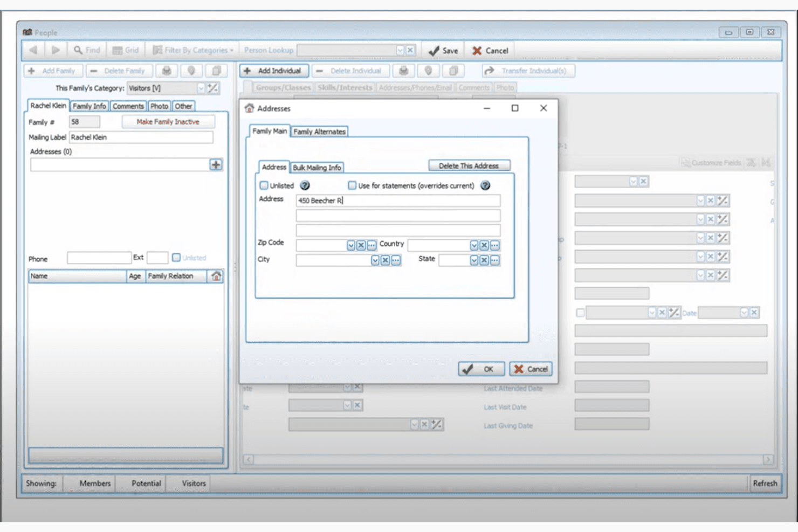
Task: Click the print icon beside Delete Family
Action: (x=167, y=71)
